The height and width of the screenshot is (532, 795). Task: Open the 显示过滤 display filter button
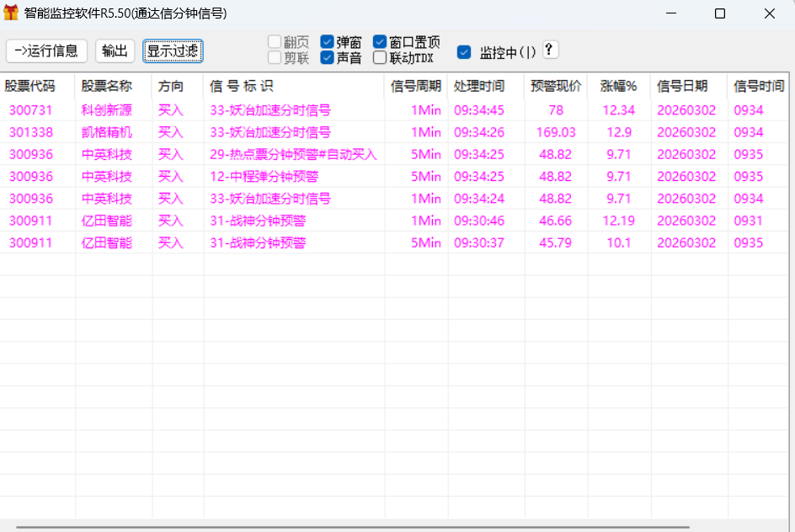coord(173,51)
